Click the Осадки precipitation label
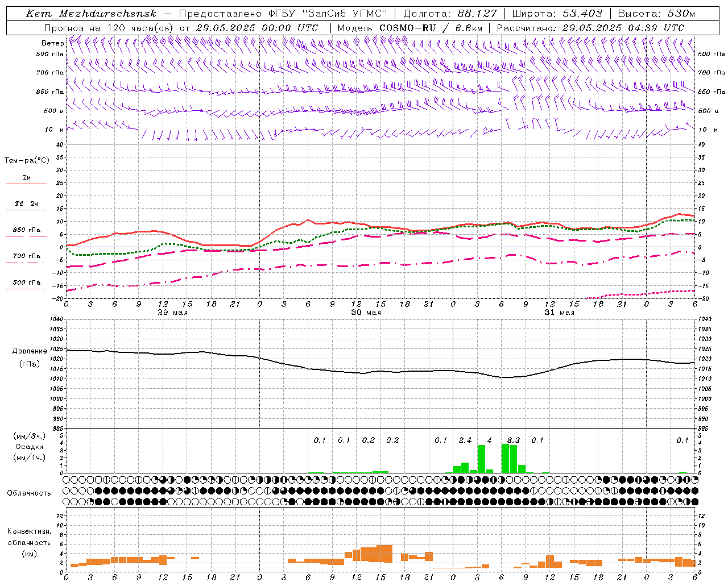 click(30, 447)
